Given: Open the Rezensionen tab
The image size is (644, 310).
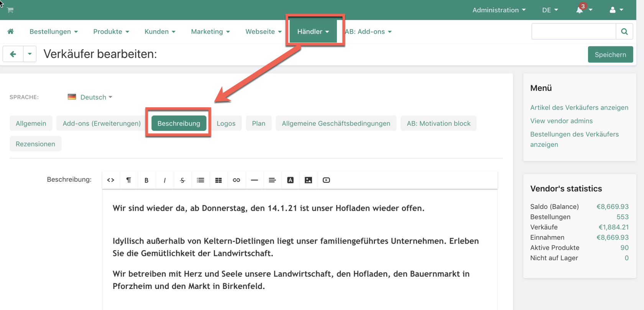Looking at the screenshot, I should (x=35, y=144).
